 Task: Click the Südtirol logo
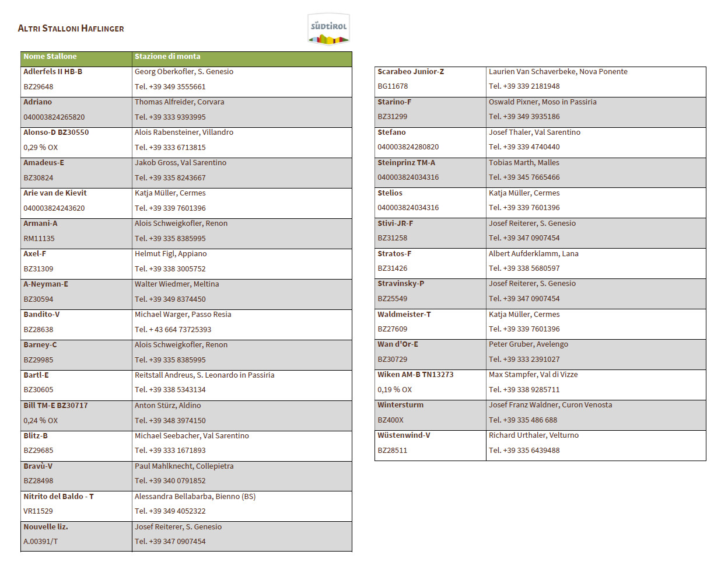[328, 29]
